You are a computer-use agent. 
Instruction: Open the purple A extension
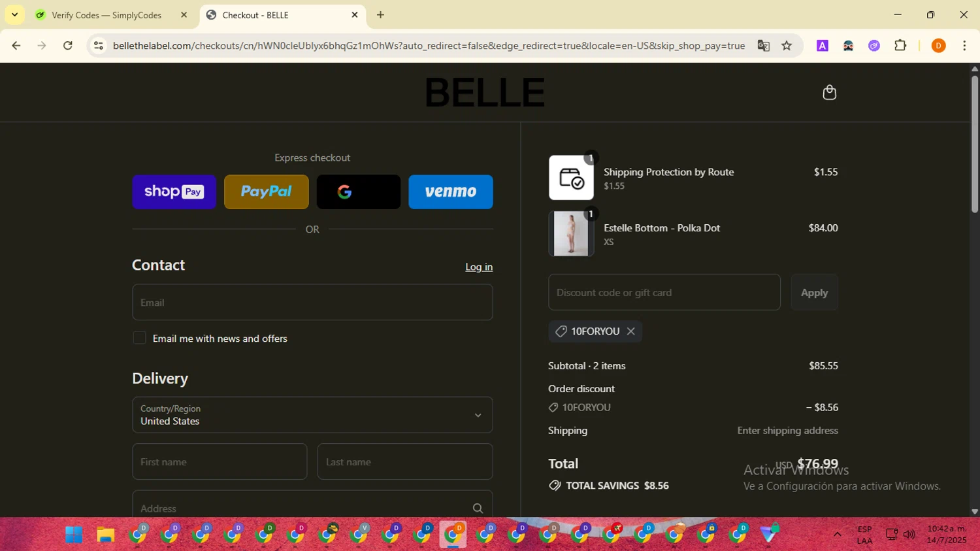[x=823, y=46]
